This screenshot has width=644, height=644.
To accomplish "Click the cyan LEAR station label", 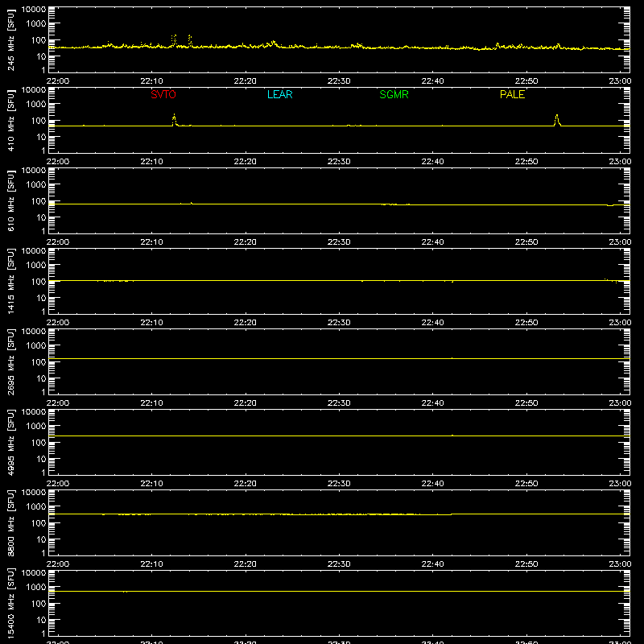I will click(279, 94).
